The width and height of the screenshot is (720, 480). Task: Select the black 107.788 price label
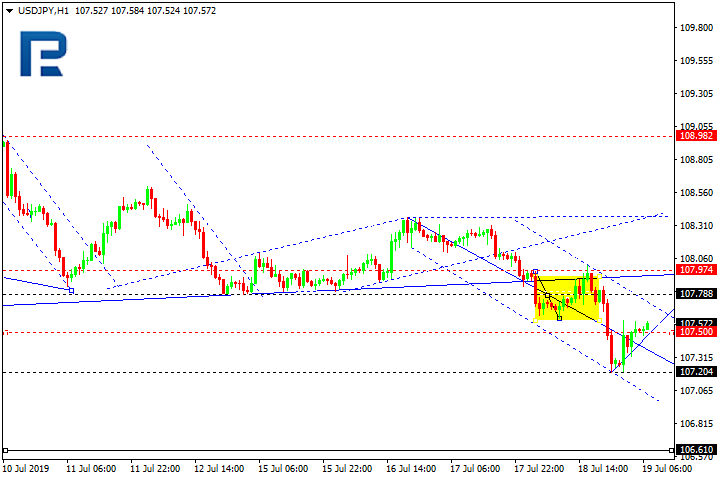(x=694, y=294)
